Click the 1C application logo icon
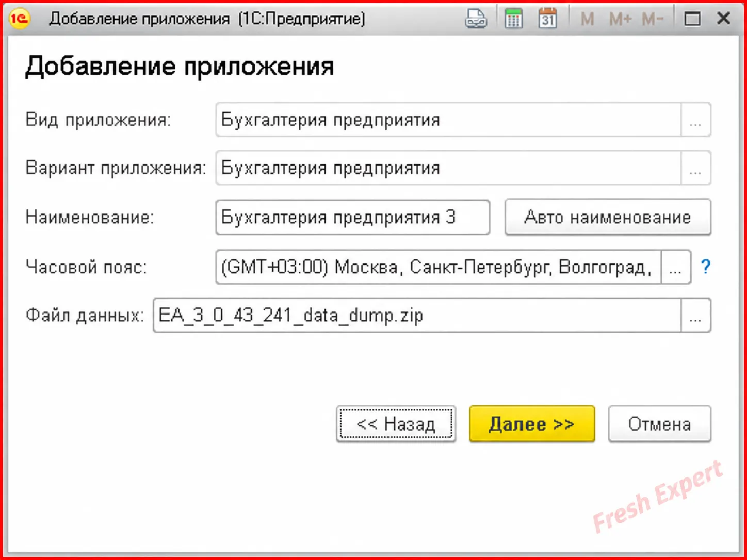Viewport: 747px width, 560px height. 20,19
